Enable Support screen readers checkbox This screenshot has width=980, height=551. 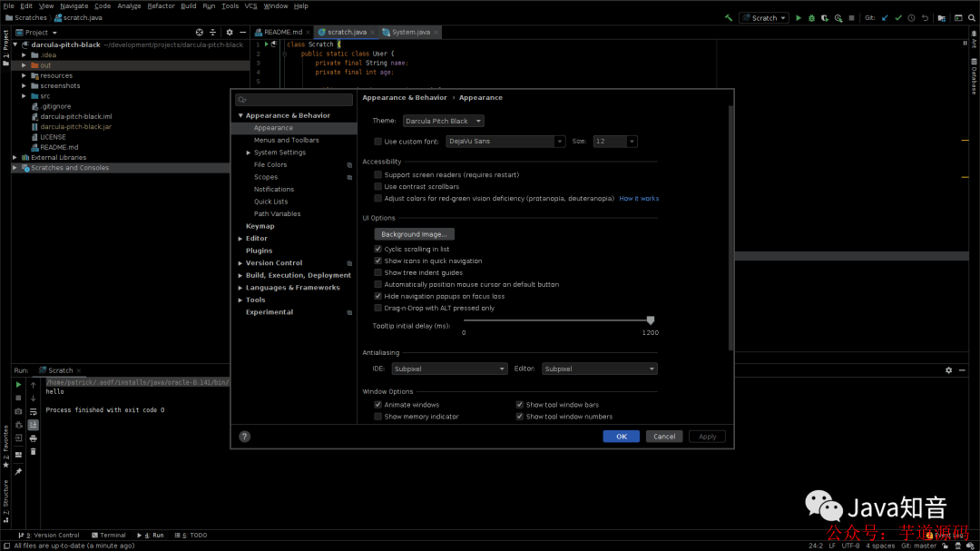coord(377,174)
